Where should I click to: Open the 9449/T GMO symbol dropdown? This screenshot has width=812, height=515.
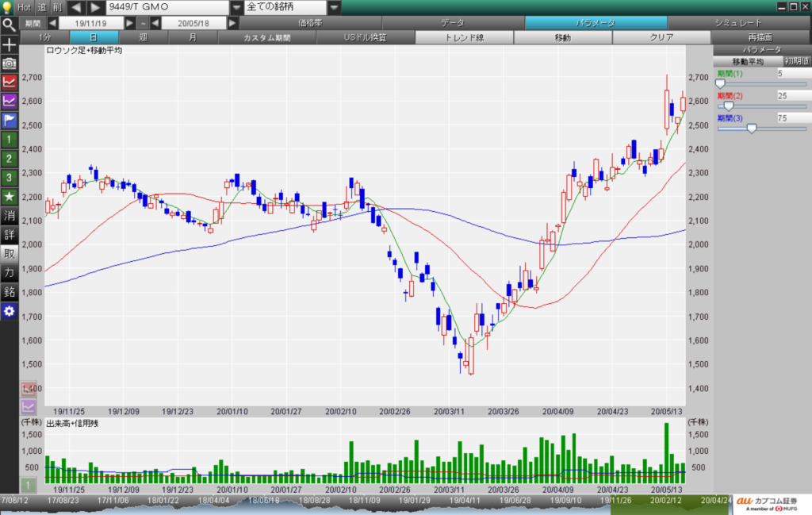(236, 7)
